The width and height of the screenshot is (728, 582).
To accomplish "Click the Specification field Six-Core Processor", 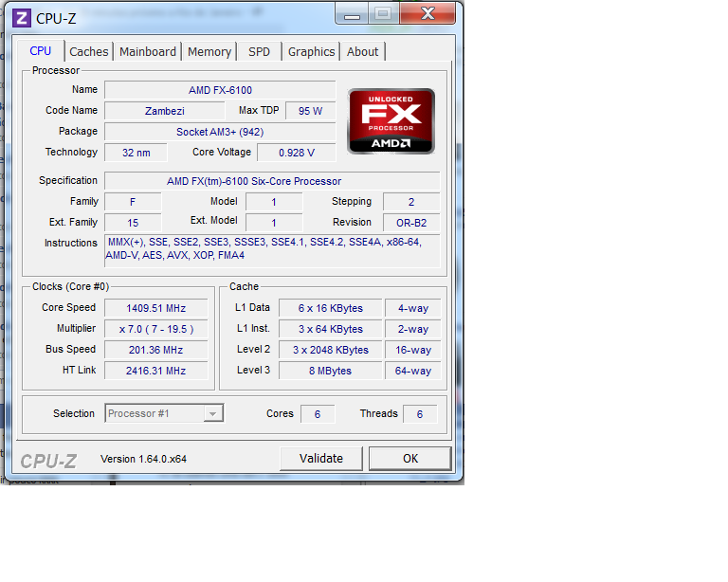I will [x=273, y=181].
